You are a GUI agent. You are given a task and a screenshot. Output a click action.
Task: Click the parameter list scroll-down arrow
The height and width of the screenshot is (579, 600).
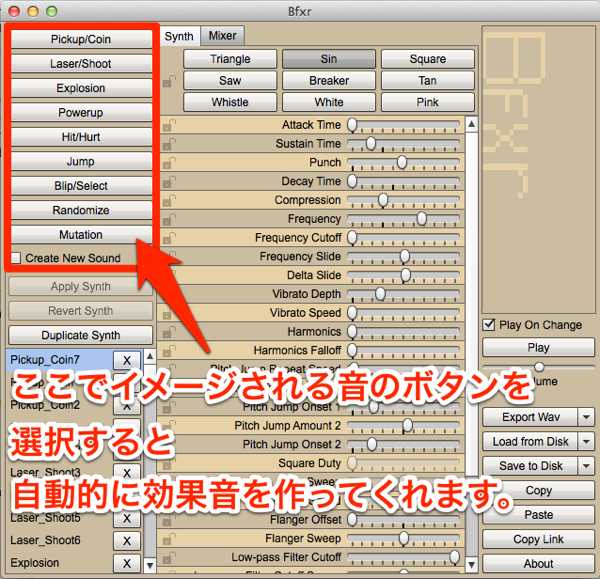coord(472,565)
